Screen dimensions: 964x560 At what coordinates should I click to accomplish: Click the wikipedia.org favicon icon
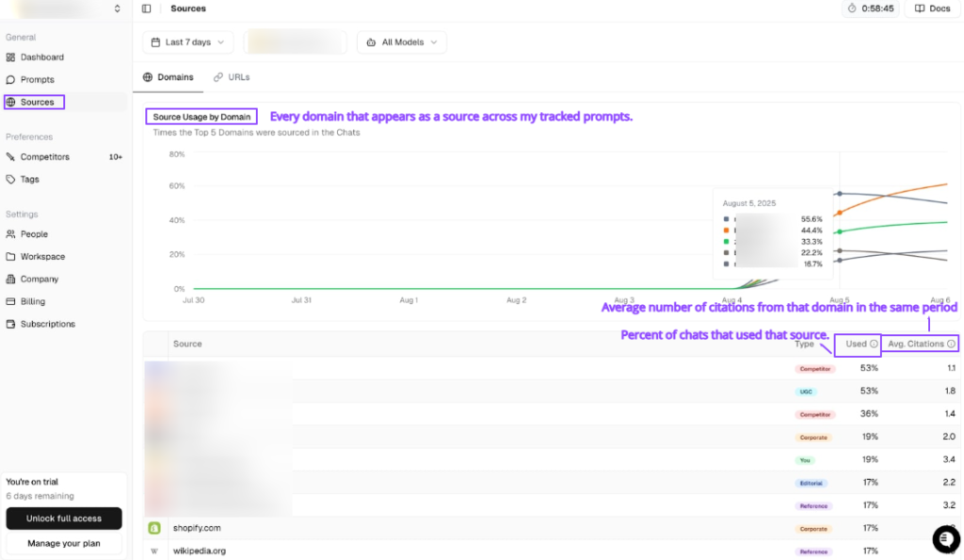pos(154,551)
